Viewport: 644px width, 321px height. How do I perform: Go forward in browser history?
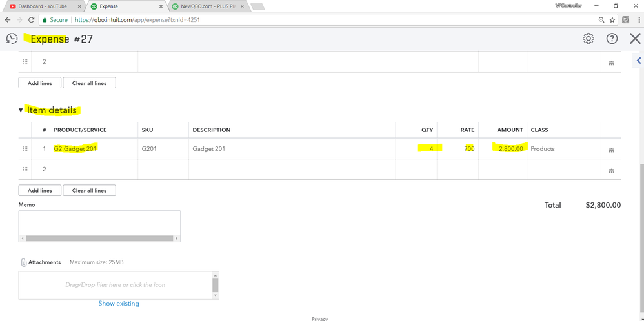pos(19,20)
